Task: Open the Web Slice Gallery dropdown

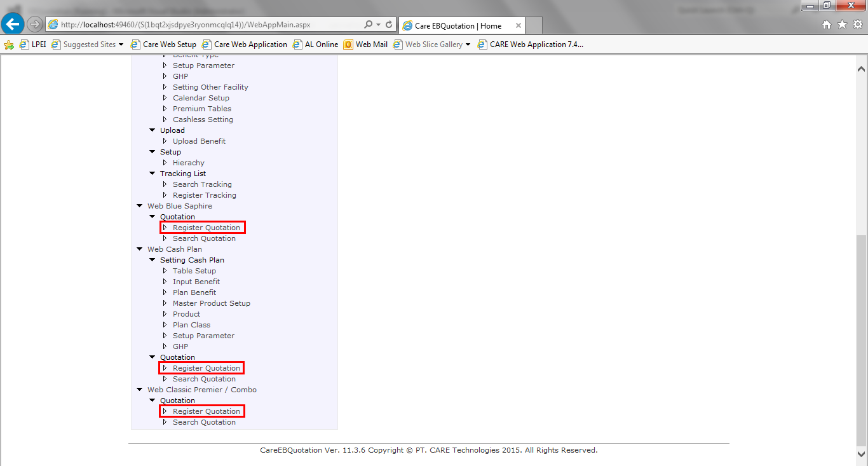Action: pos(468,45)
